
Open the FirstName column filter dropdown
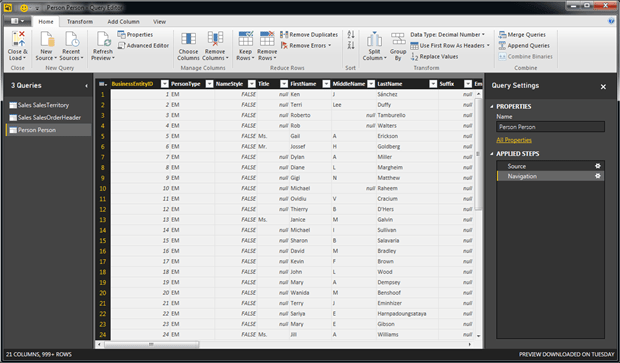[326, 84]
